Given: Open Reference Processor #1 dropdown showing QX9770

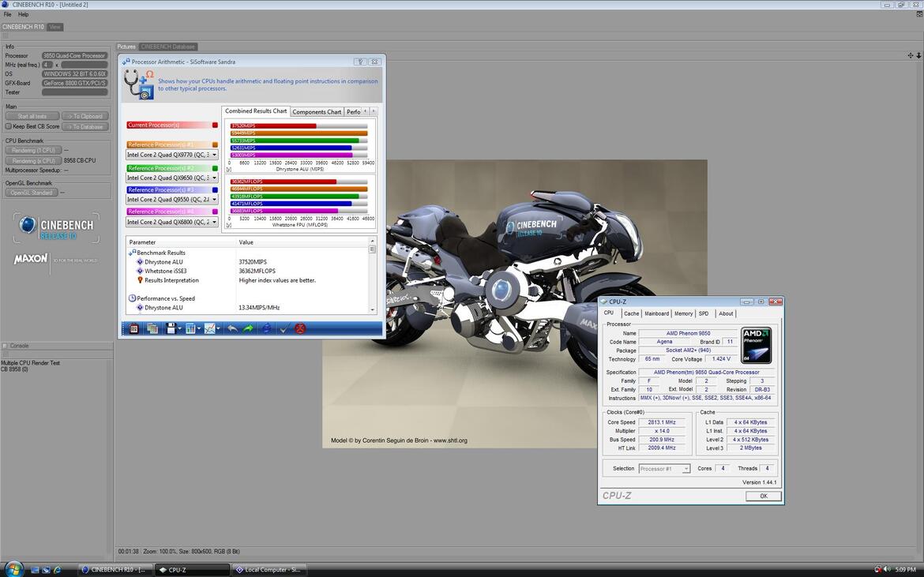Looking at the screenshot, I should [x=172, y=155].
